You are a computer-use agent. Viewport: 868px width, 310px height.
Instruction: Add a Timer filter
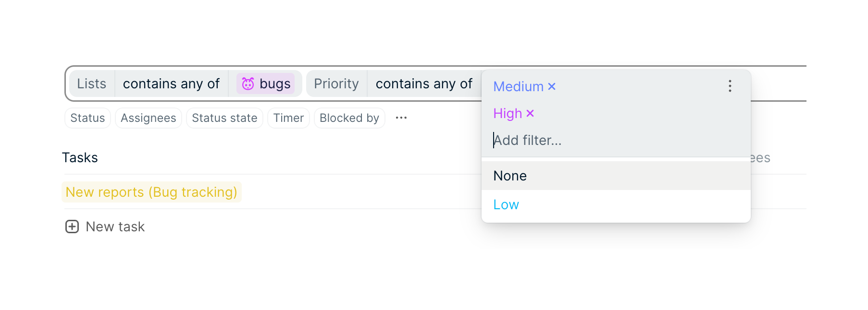click(x=288, y=118)
